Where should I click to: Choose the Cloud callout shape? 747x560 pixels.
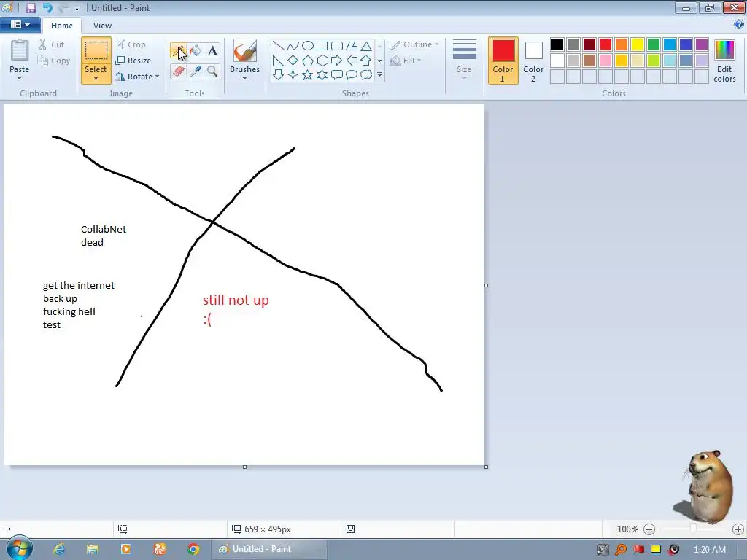(x=366, y=75)
